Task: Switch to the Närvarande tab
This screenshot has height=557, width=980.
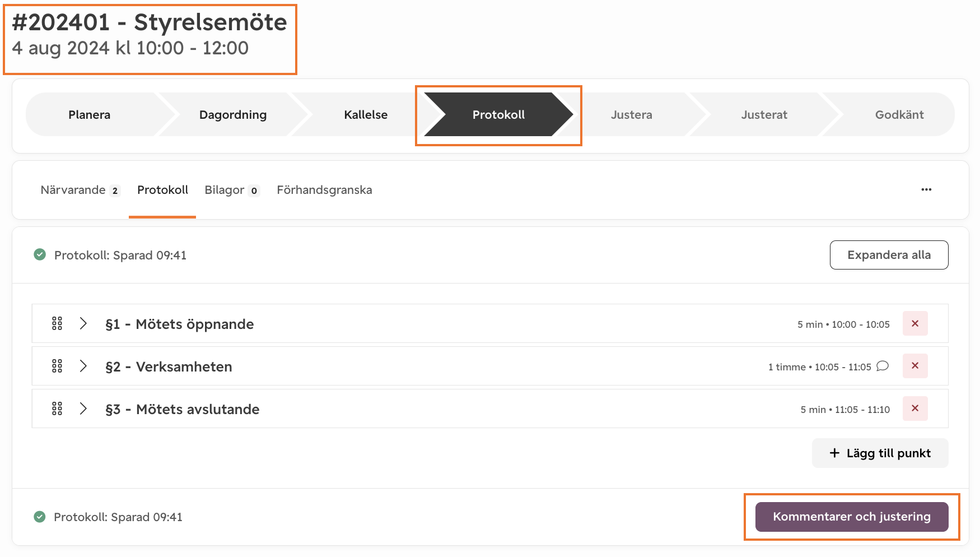Action: pyautogui.click(x=80, y=190)
